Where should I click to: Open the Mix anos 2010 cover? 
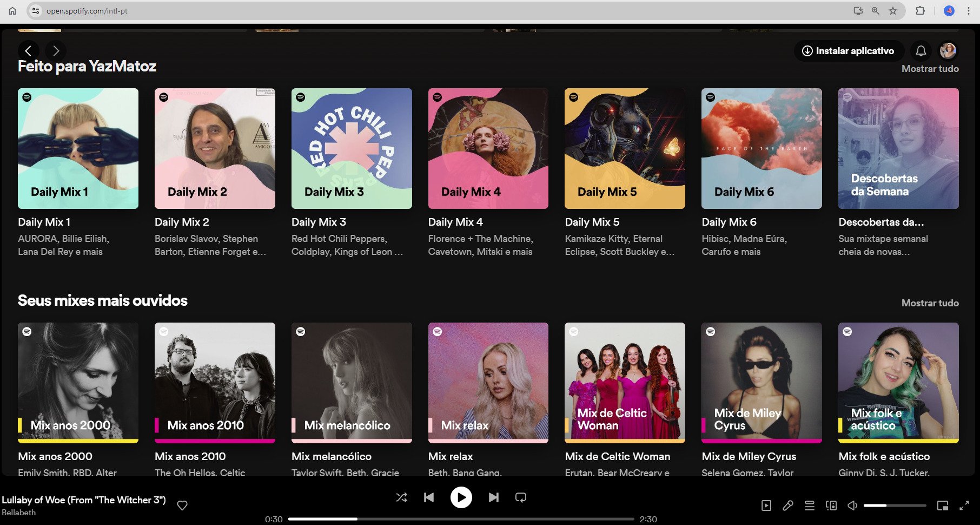coord(215,383)
